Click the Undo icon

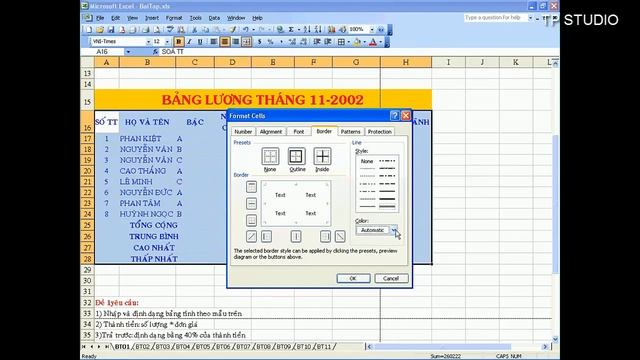point(245,30)
